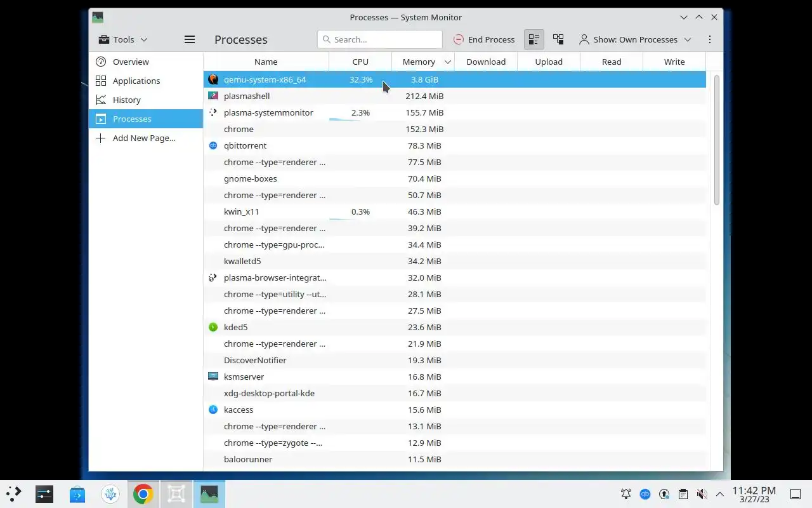812x508 pixels.
Task: Select the gnome-boxes process row
Action: (454, 178)
